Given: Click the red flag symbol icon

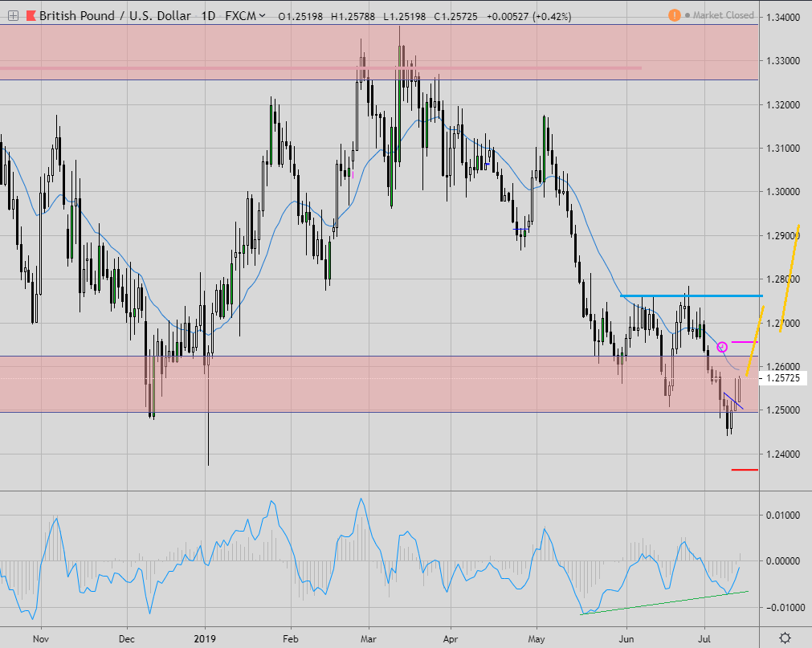Looking at the screenshot, I should 31,16.
